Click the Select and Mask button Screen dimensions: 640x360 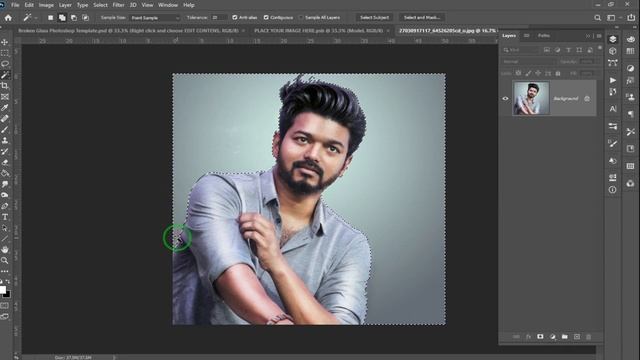coord(422,18)
